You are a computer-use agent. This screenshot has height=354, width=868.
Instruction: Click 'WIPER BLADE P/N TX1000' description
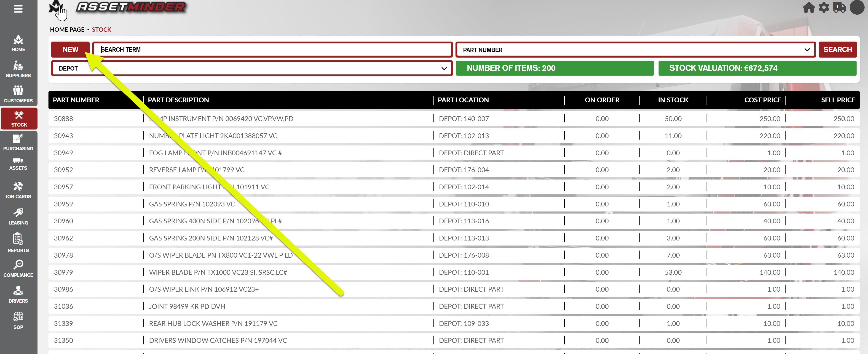[x=218, y=272]
